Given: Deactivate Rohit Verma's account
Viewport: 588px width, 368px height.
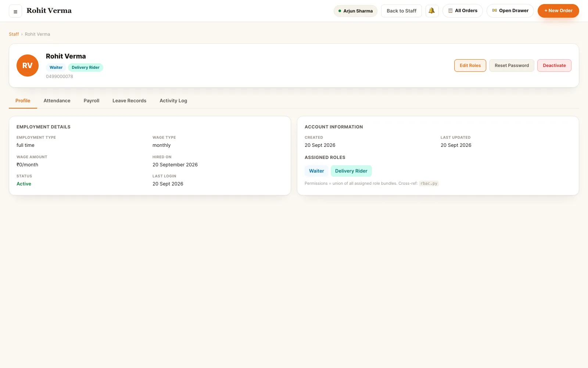Looking at the screenshot, I should click(554, 66).
